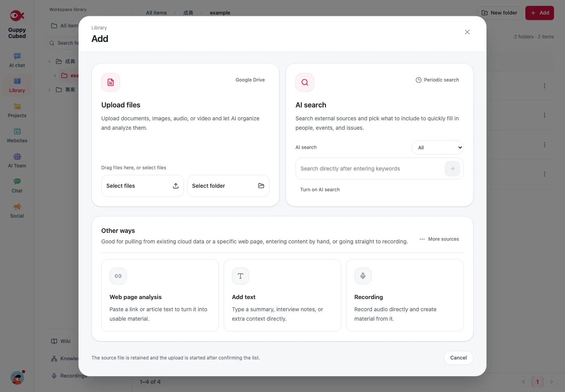Screen dimensions: 565x392
Task: Expand the example folder chevron in the tree
Action: tap(55, 76)
